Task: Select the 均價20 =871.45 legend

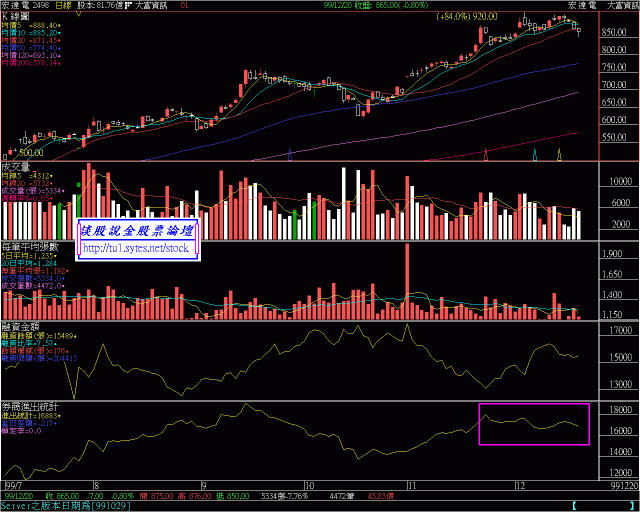Action: pyautogui.click(x=31, y=40)
